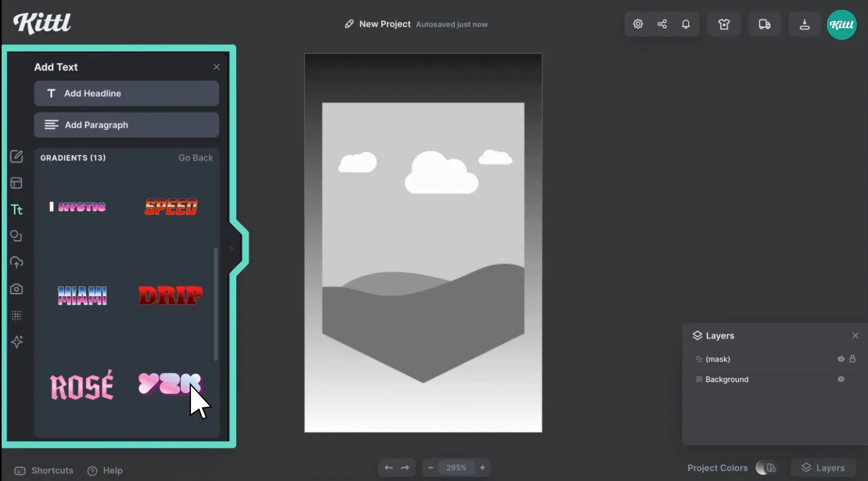
Task: Click Go Back in the Gradients section
Action: (x=195, y=157)
